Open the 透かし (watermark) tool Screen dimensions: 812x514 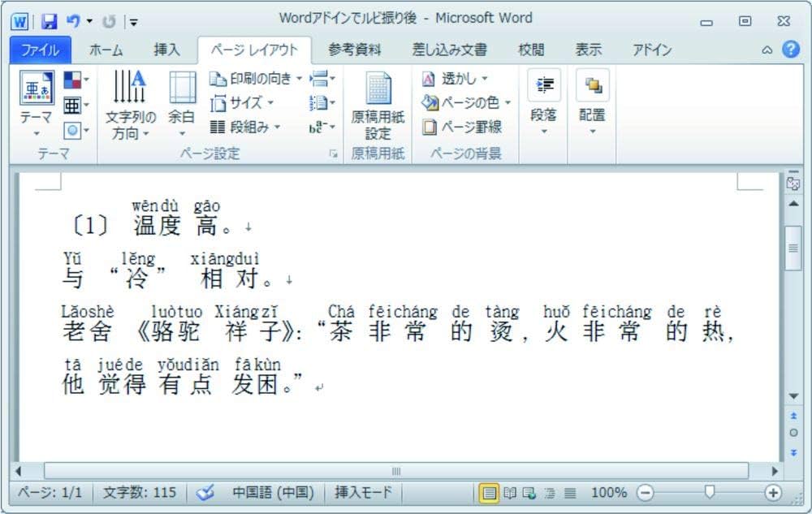click(x=447, y=80)
